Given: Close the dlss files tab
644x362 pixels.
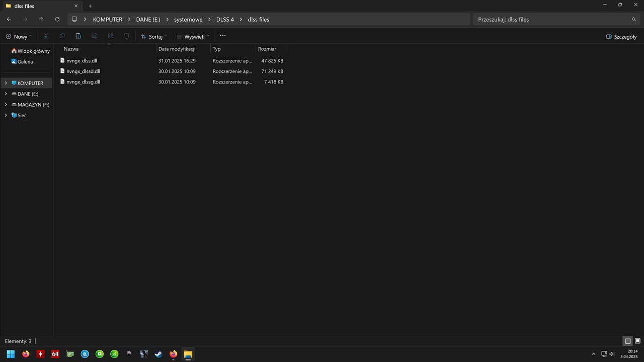Looking at the screenshot, I should [76, 6].
